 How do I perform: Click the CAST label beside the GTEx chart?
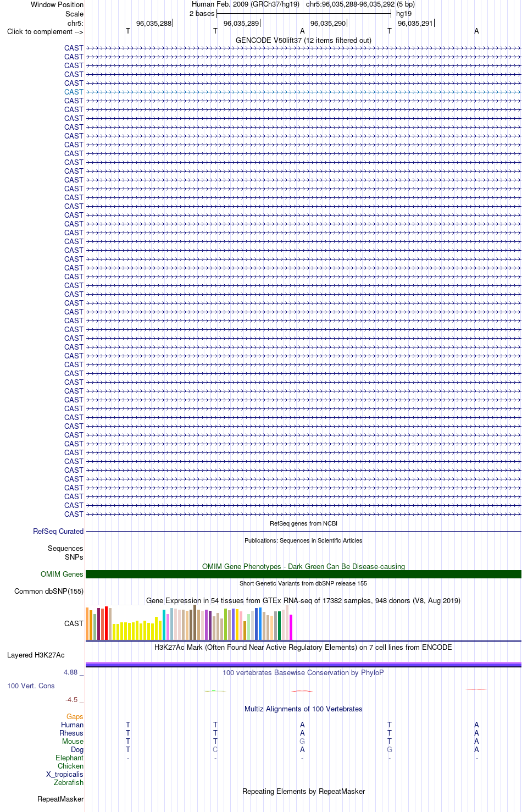[74, 623]
